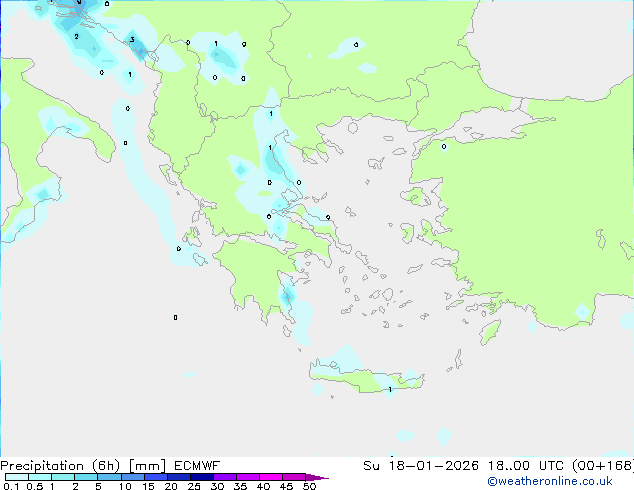Click the dark navy 25–30 legend swatch
This screenshot has height=490, width=634.
pos(202,477)
